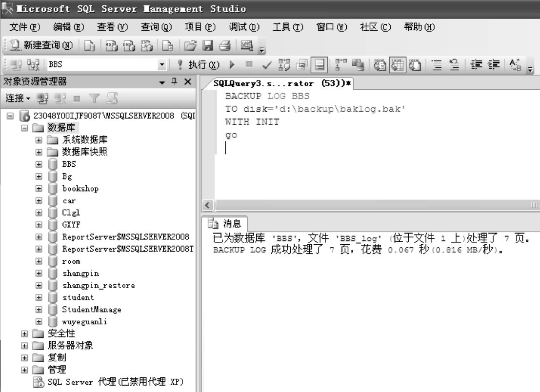540x392 pixels.
Task: Click Uncomment Selected Lines icon
Action: click(454, 65)
